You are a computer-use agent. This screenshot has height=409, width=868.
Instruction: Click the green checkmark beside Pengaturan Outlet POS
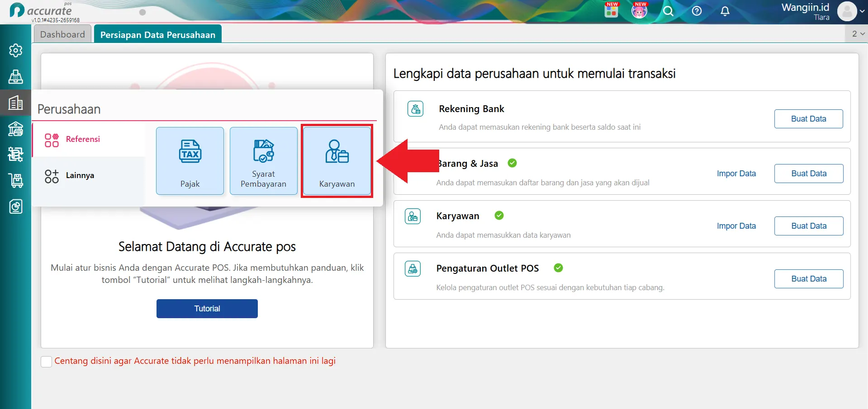(x=558, y=268)
